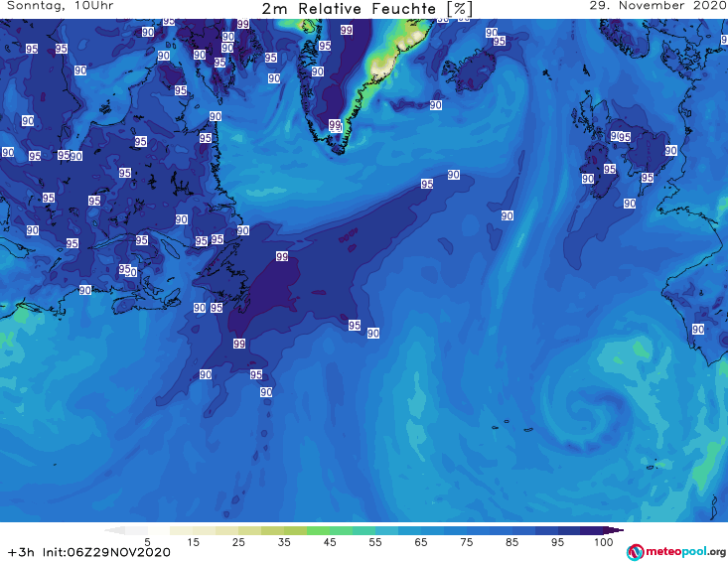The height and width of the screenshot is (562, 728).
Task: Click the "90" contour label just west of Ireland
Action: pos(588,178)
